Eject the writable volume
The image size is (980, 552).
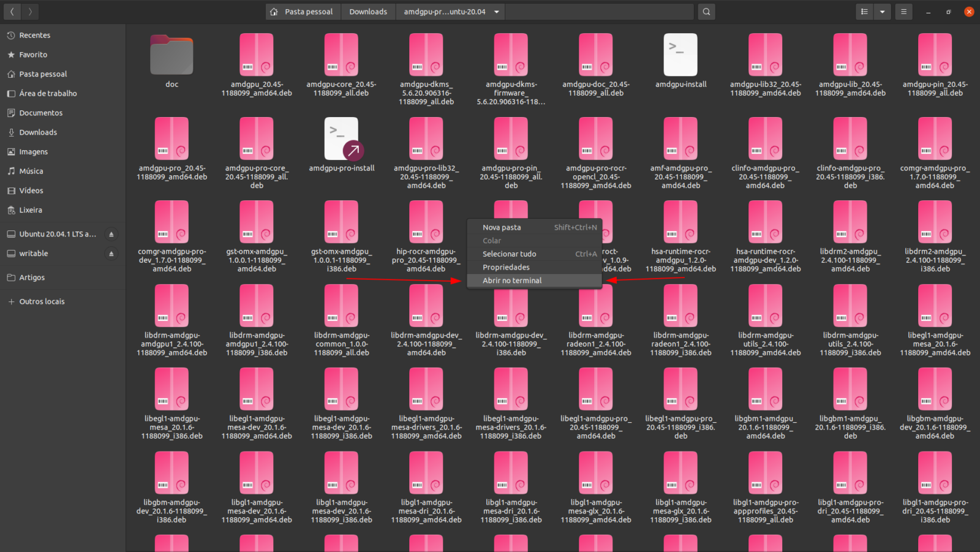coord(111,254)
